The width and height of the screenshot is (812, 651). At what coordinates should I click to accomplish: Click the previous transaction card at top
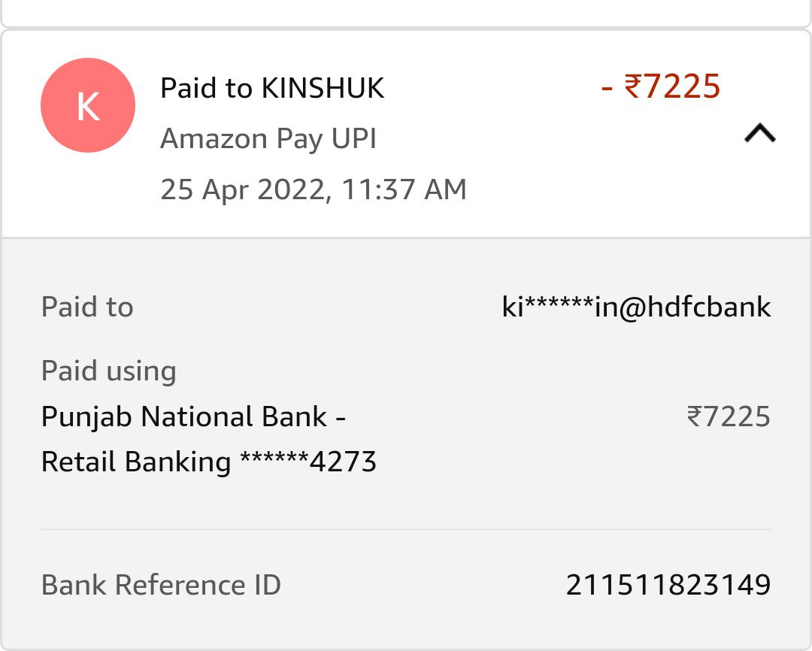406,11
